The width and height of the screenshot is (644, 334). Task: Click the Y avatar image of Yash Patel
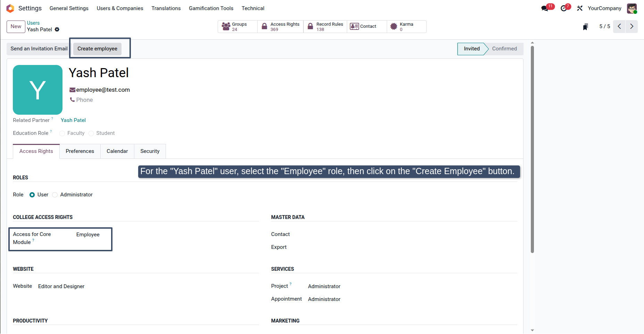pos(37,90)
